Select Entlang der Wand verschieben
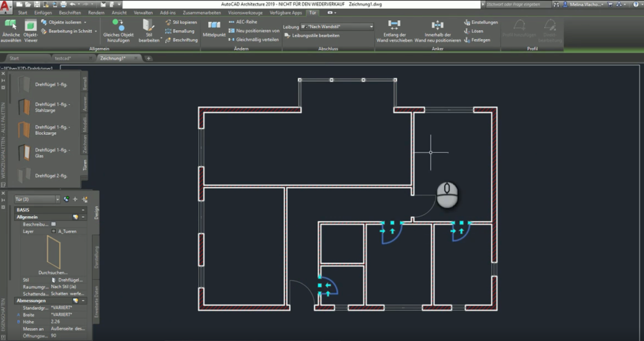This screenshot has width=644, height=341. pyautogui.click(x=394, y=30)
